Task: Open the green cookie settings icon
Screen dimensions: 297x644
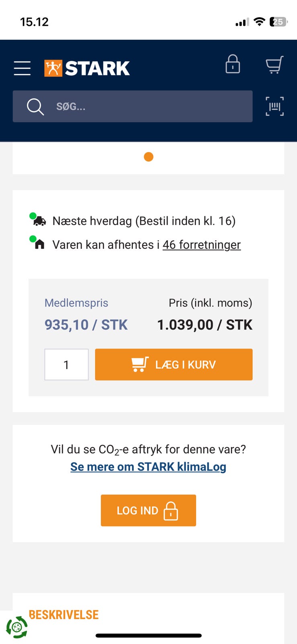Action: (x=16, y=627)
